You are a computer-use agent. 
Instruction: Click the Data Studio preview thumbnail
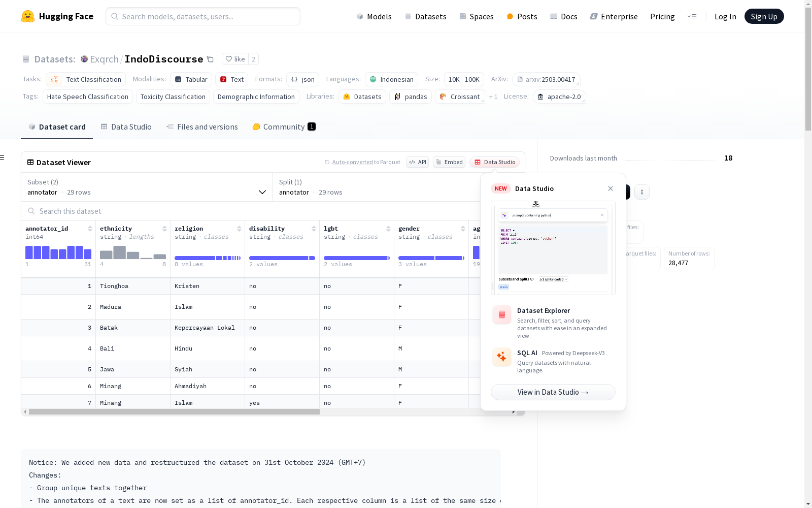[x=553, y=248]
